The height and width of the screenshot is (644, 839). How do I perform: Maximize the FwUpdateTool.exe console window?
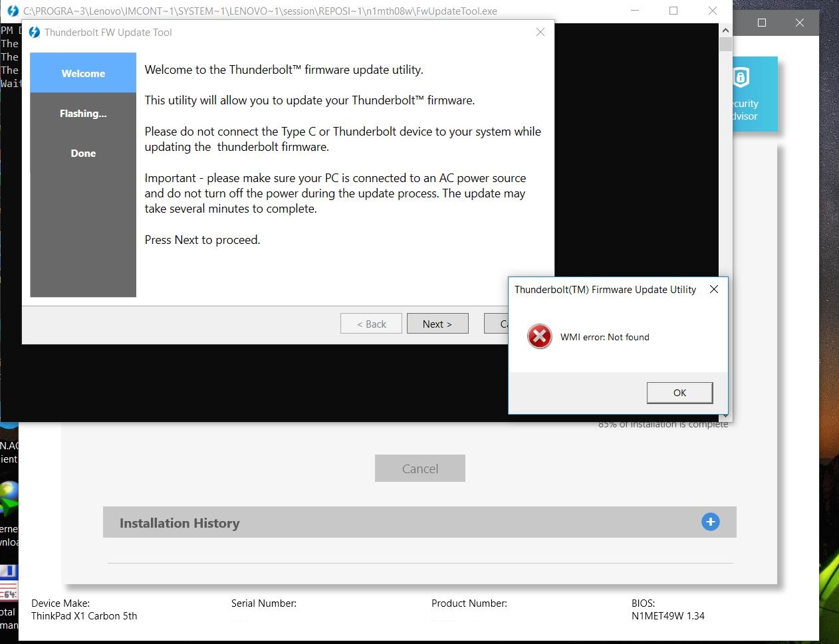673,11
